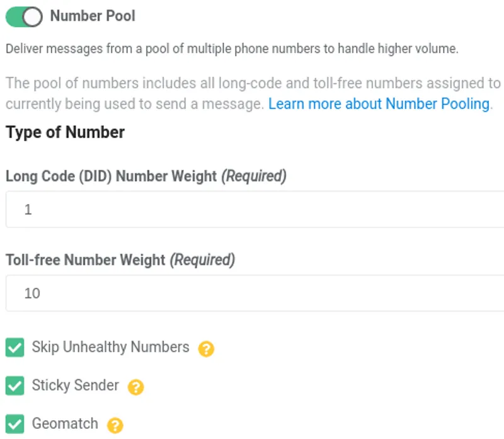Image resolution: width=504 pixels, height=439 pixels.
Task: Click the Skip Unhealthy Numbers checkmark icon
Action: coord(14,348)
